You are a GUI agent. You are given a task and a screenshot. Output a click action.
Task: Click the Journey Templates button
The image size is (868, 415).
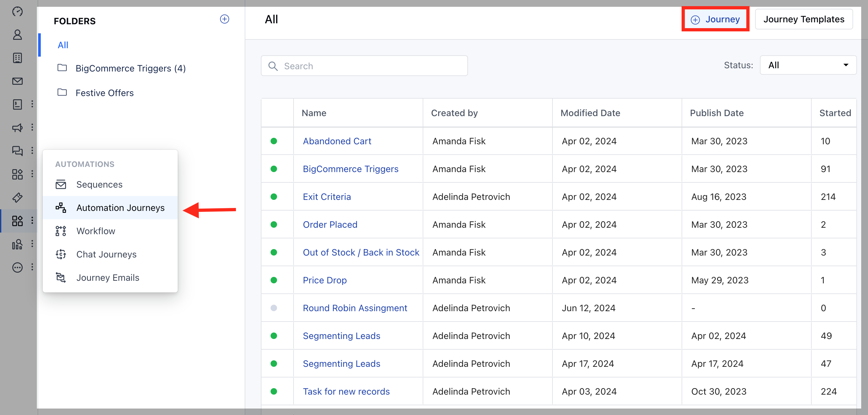point(804,19)
